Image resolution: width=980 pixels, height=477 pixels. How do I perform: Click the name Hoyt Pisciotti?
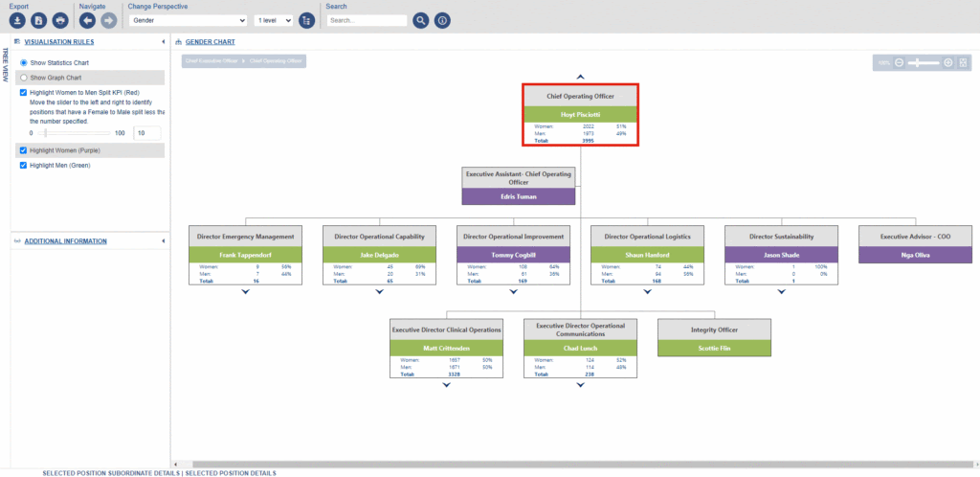(x=581, y=114)
